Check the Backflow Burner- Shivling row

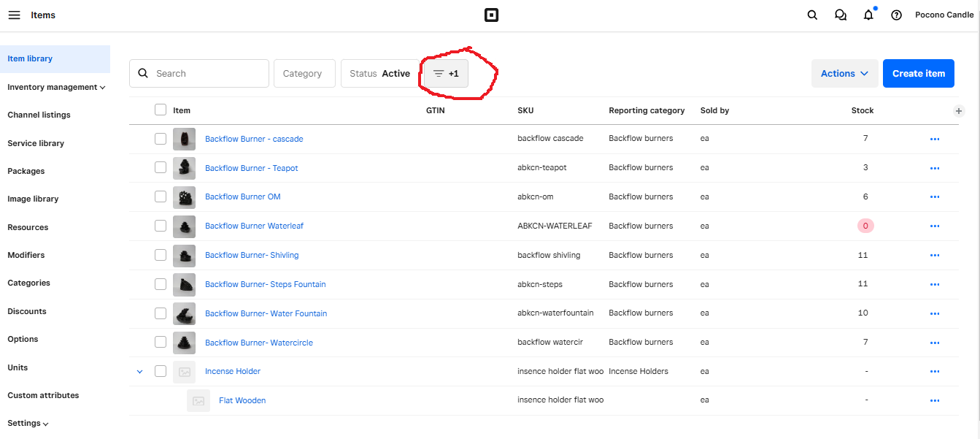pos(161,255)
